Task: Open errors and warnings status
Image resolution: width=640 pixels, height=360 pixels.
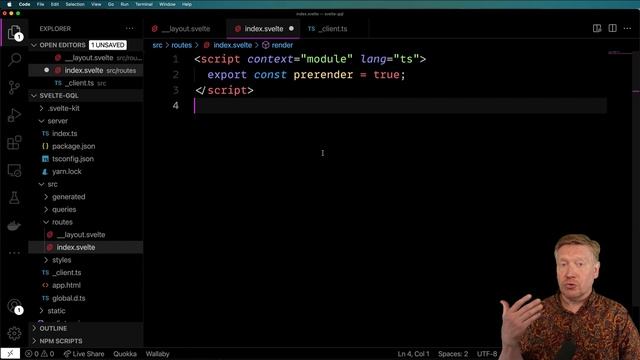Action: pyautogui.click(x=40, y=354)
